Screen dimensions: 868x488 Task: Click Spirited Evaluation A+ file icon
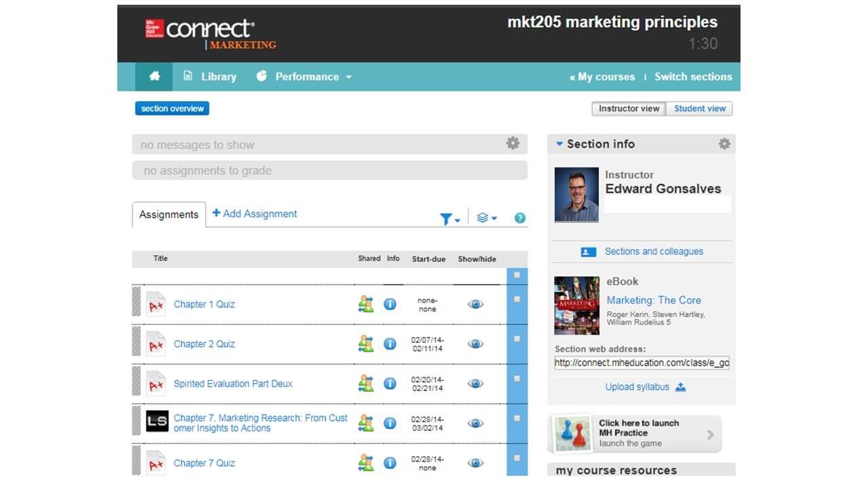point(156,384)
